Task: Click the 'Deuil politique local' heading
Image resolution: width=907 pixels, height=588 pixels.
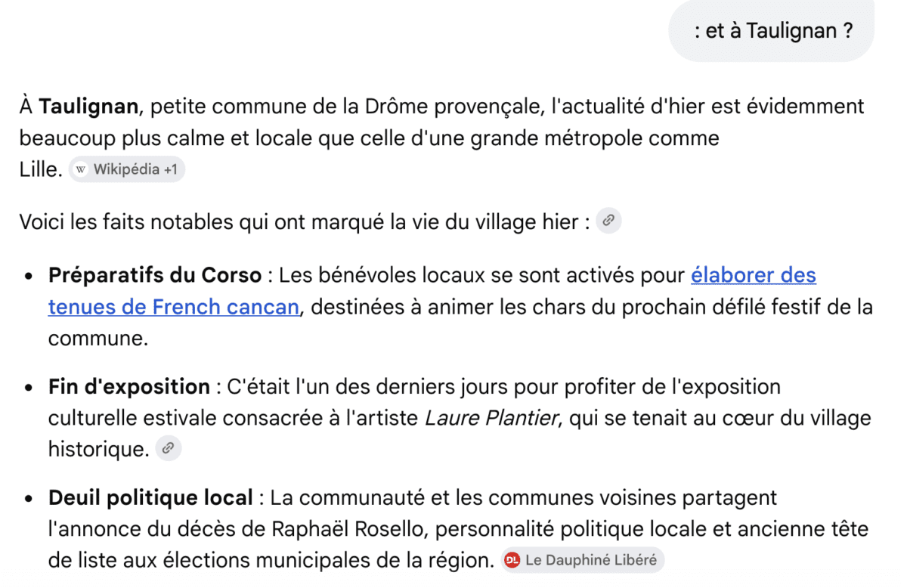Action: click(x=150, y=498)
